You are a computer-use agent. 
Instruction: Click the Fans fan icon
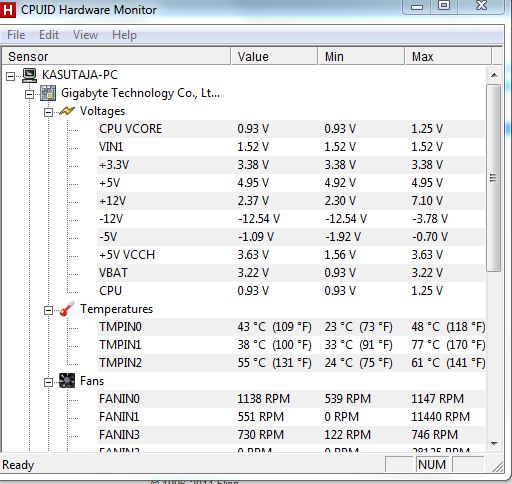coord(67,381)
